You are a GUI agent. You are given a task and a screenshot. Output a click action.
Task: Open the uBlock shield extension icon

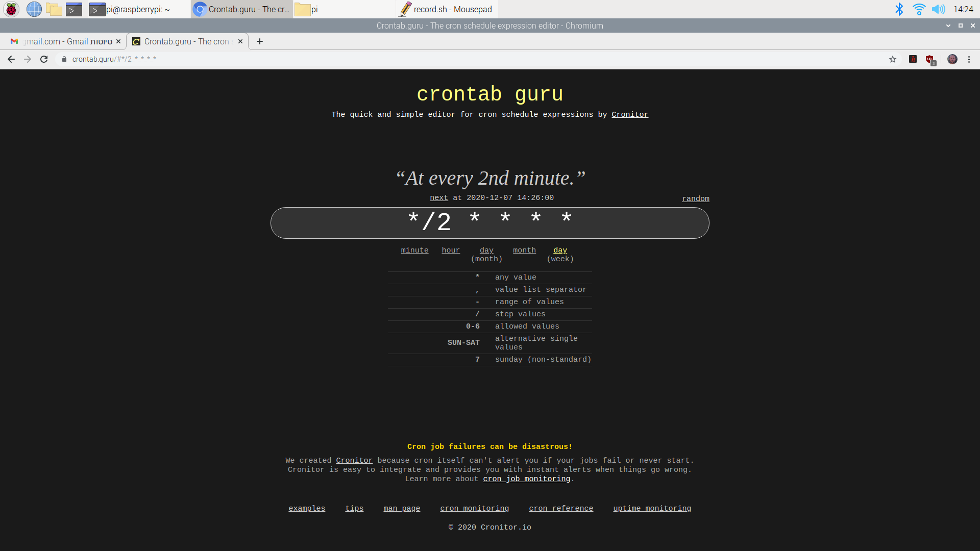click(x=930, y=60)
